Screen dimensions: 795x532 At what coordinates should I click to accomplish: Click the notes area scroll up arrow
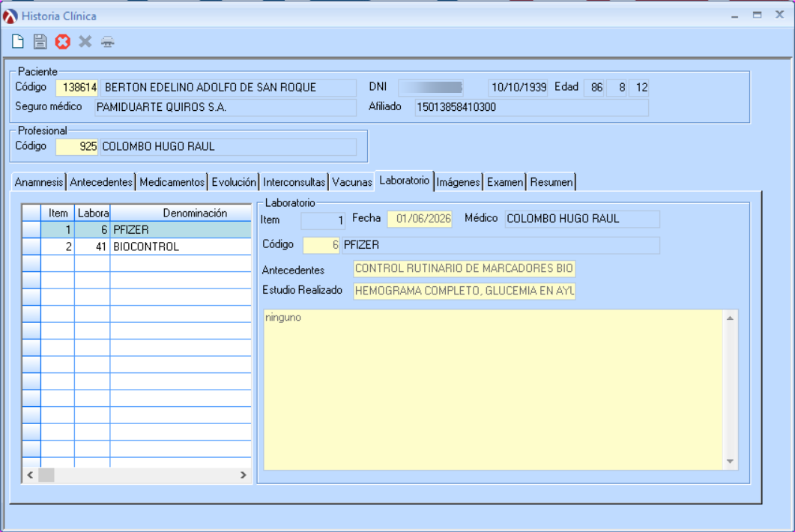tap(730, 318)
